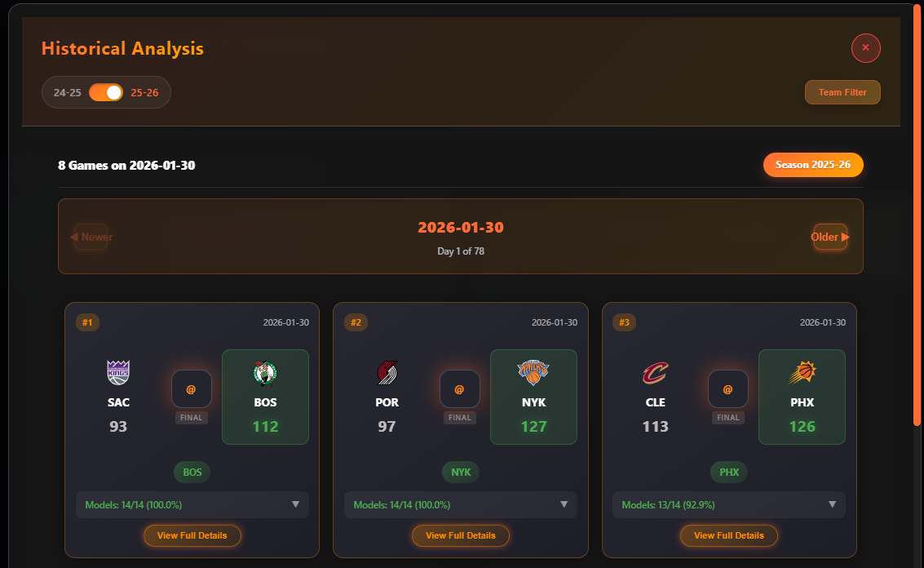Click the Boston Celtics team logo
The width and height of the screenshot is (924, 568).
click(x=265, y=373)
